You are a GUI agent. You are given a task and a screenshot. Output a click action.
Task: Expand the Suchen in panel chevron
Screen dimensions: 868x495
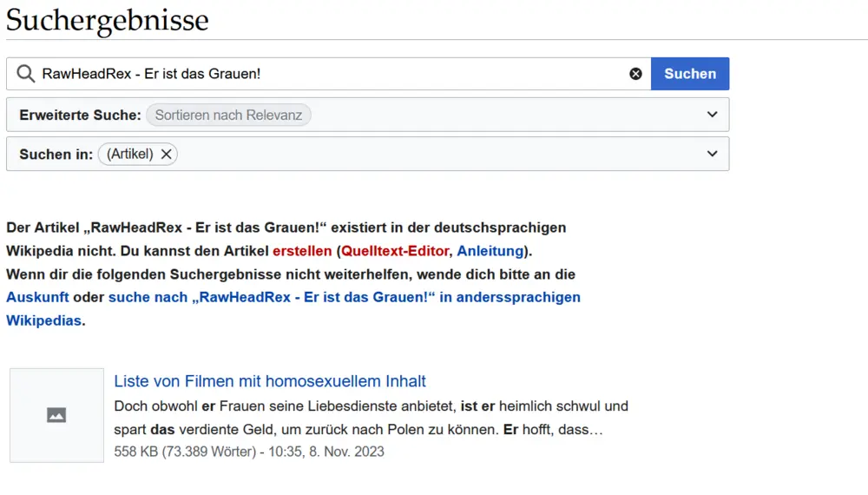[712, 154]
